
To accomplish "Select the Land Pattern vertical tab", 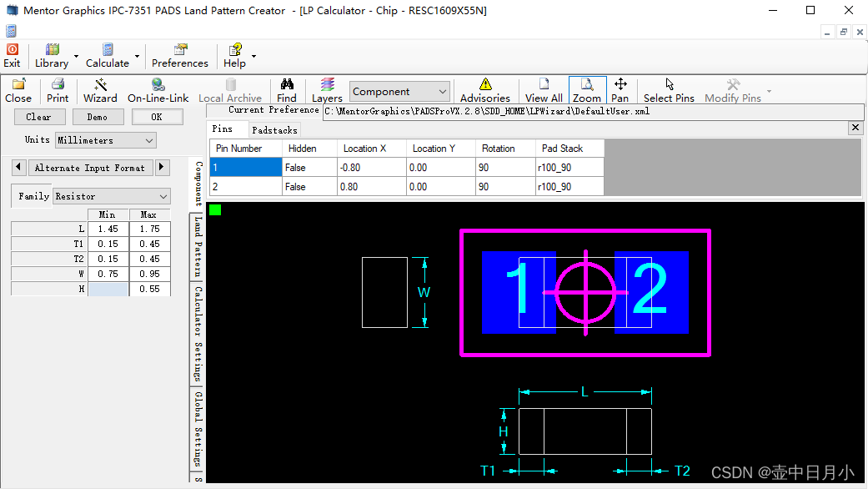I will click(197, 247).
